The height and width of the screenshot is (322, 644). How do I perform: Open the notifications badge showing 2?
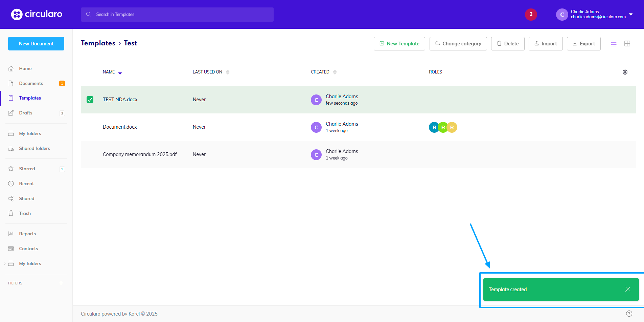[531, 14]
